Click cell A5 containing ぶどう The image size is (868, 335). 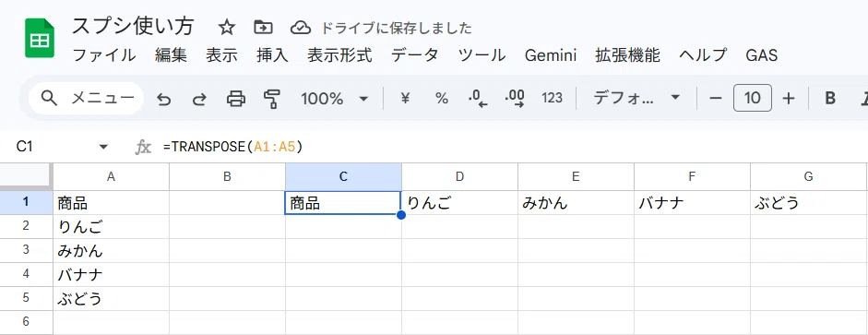pyautogui.click(x=112, y=298)
